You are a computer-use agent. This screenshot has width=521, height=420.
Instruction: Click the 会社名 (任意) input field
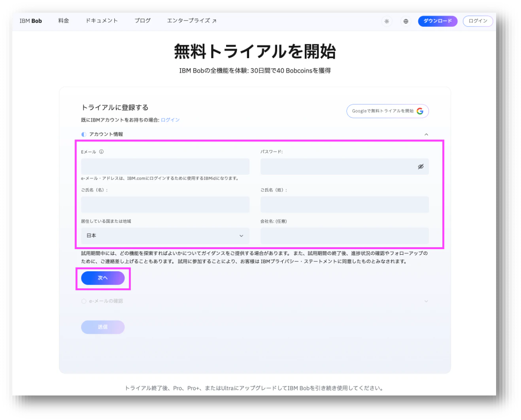[x=344, y=236]
